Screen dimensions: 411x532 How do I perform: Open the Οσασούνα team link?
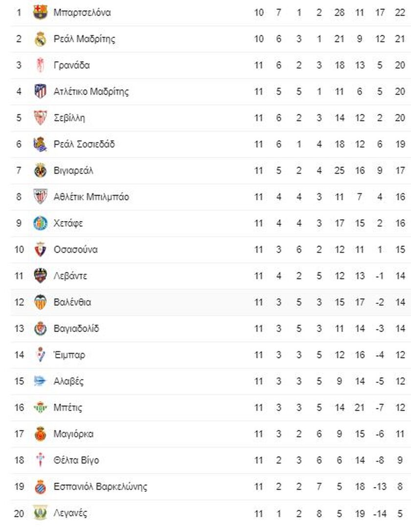click(76, 249)
